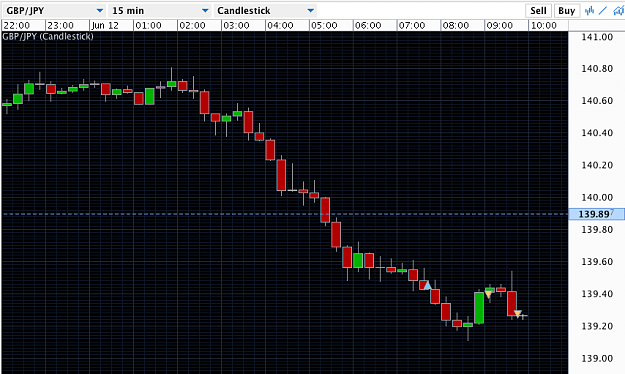This screenshot has height=374, width=625.
Task: Click the 140.20 price axis label
Action: (597, 165)
